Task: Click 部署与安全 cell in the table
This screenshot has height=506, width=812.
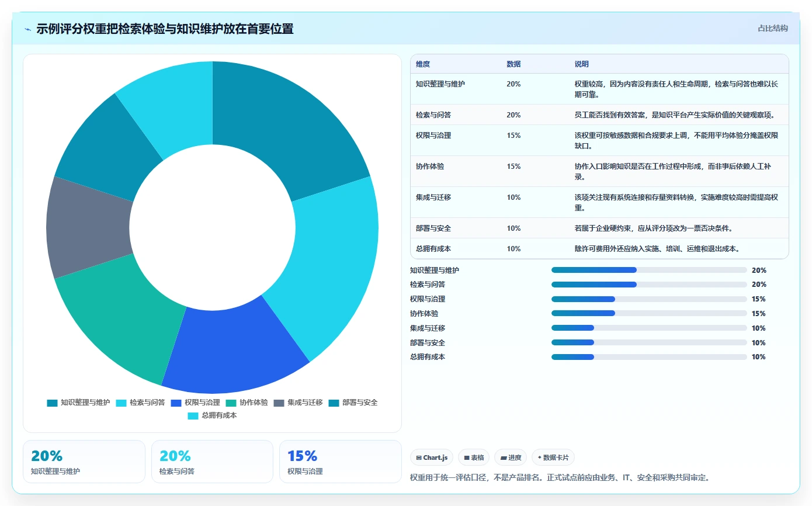Action: click(x=433, y=228)
